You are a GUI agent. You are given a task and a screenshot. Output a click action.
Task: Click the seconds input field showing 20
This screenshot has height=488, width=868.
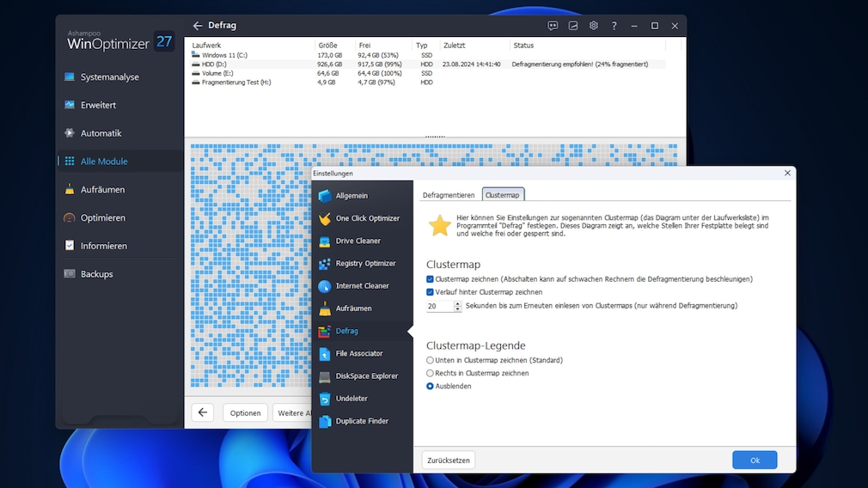[438, 306]
